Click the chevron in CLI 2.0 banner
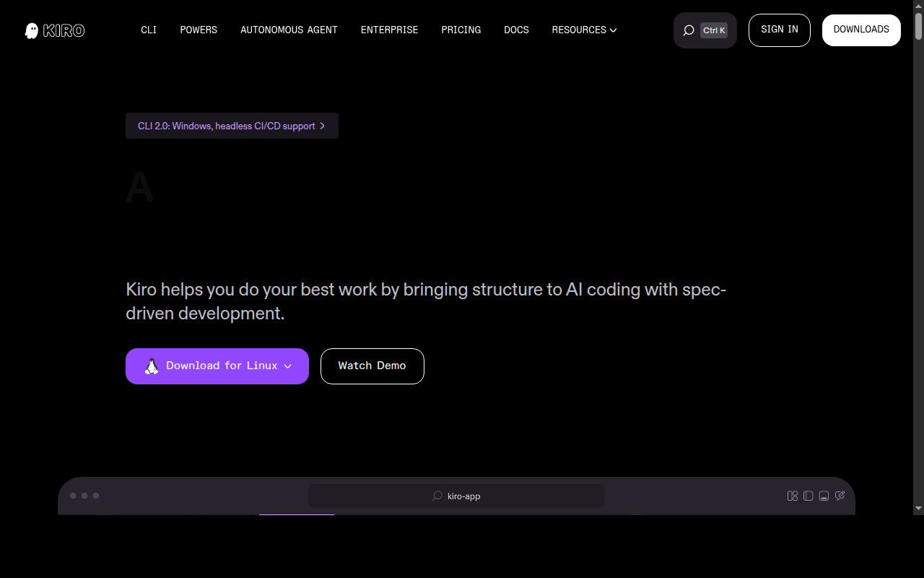 [x=323, y=126]
